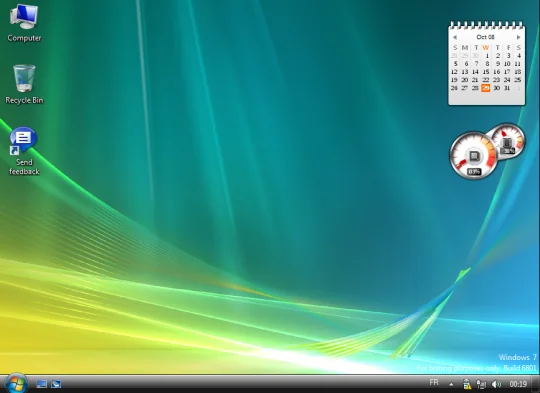Open the Computer desktop icon
The image size is (540, 393).
(24, 23)
